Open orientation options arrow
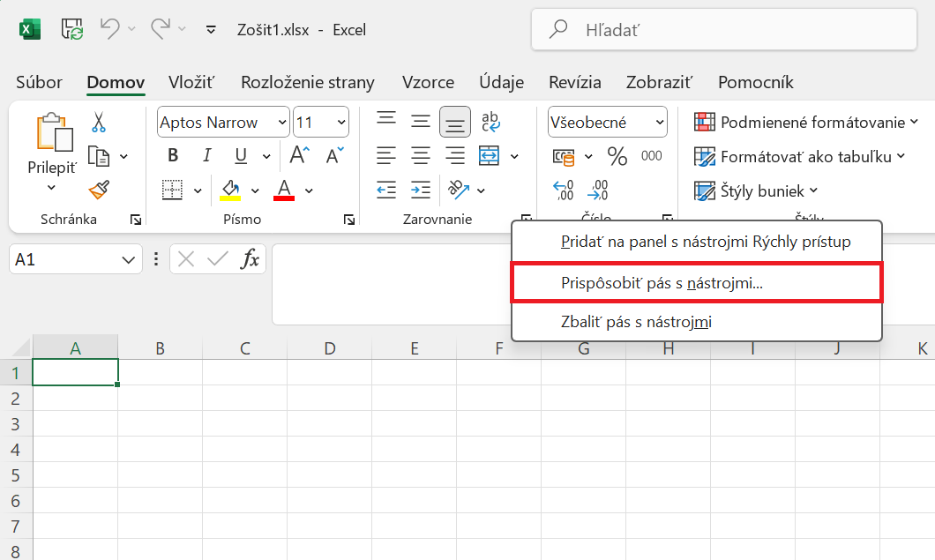Image resolution: width=935 pixels, height=560 pixels. (482, 191)
